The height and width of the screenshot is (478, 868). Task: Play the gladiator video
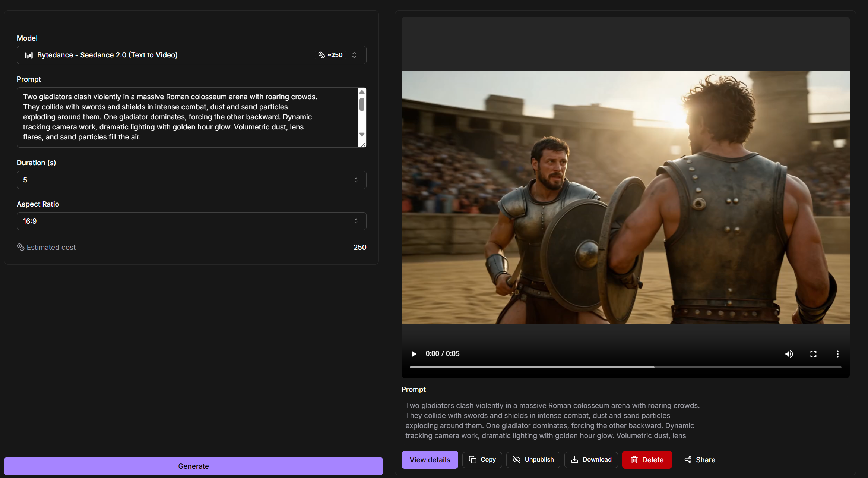[x=414, y=354]
